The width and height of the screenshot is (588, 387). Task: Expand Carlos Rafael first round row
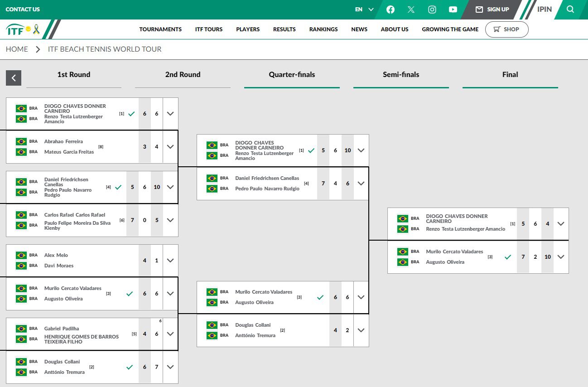tap(170, 220)
